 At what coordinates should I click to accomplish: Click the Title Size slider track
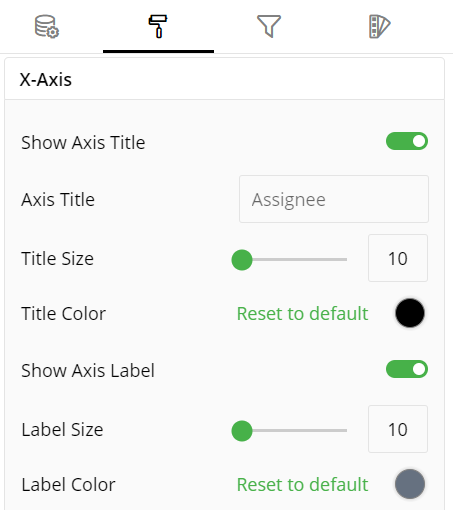point(289,259)
